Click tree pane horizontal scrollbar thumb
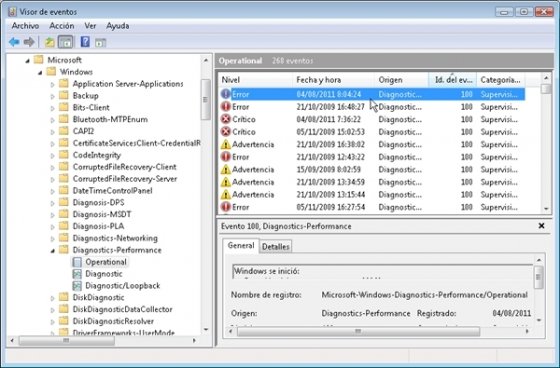Viewport: 560px width, 368px height. coord(67,340)
